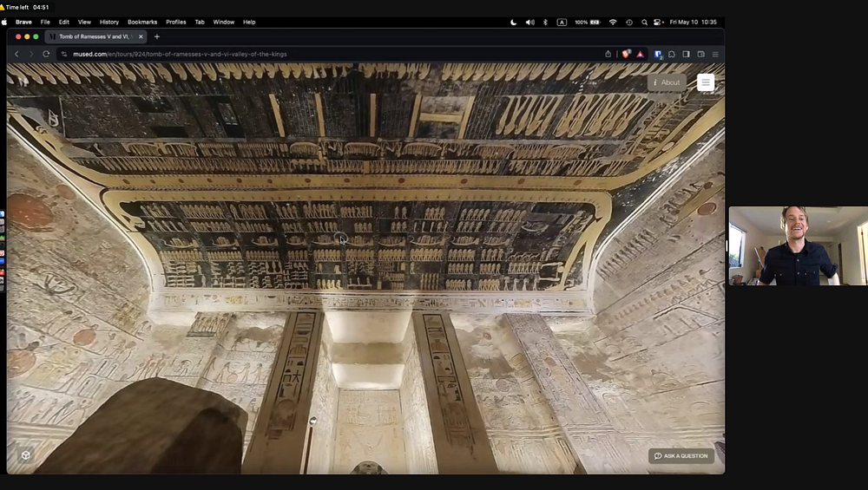
Task: Go forward to the next page
Action: 31,54
